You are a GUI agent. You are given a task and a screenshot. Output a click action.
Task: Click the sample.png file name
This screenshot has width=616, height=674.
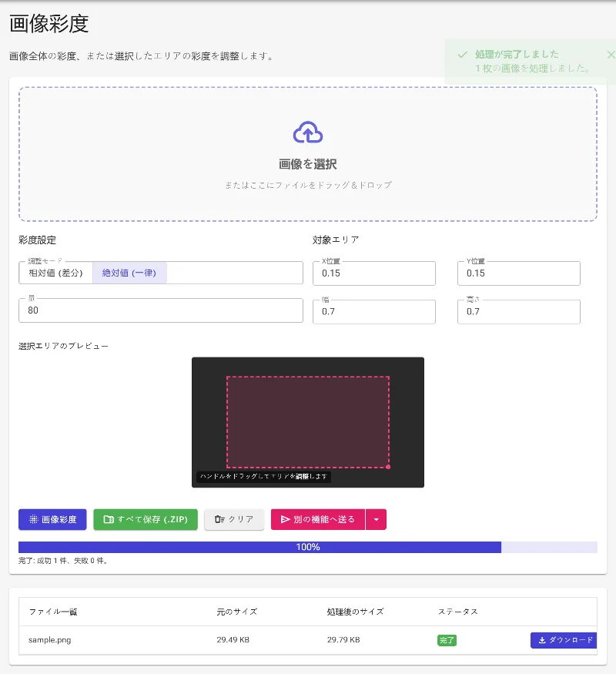(50, 639)
